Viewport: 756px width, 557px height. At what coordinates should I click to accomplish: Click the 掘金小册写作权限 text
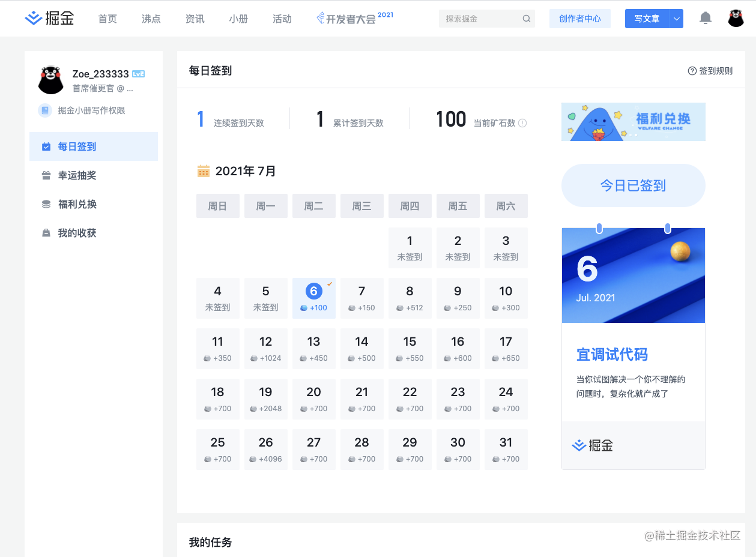[92, 110]
